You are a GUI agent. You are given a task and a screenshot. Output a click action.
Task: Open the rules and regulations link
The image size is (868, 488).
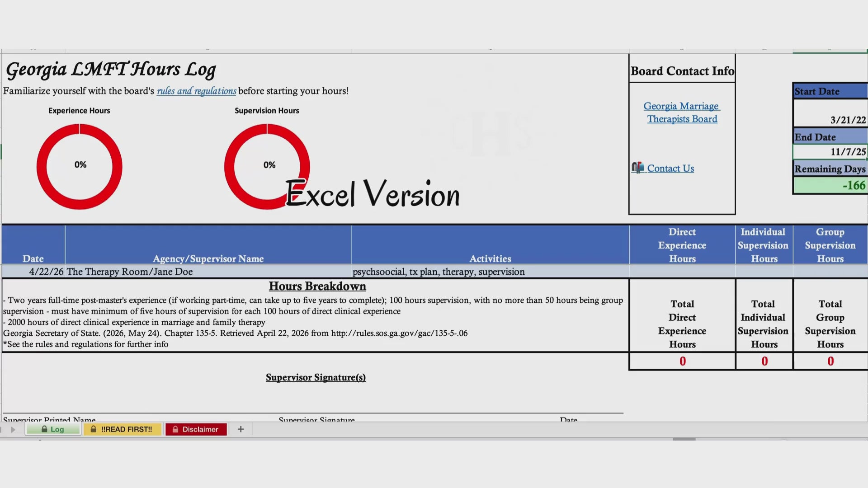coord(196,91)
